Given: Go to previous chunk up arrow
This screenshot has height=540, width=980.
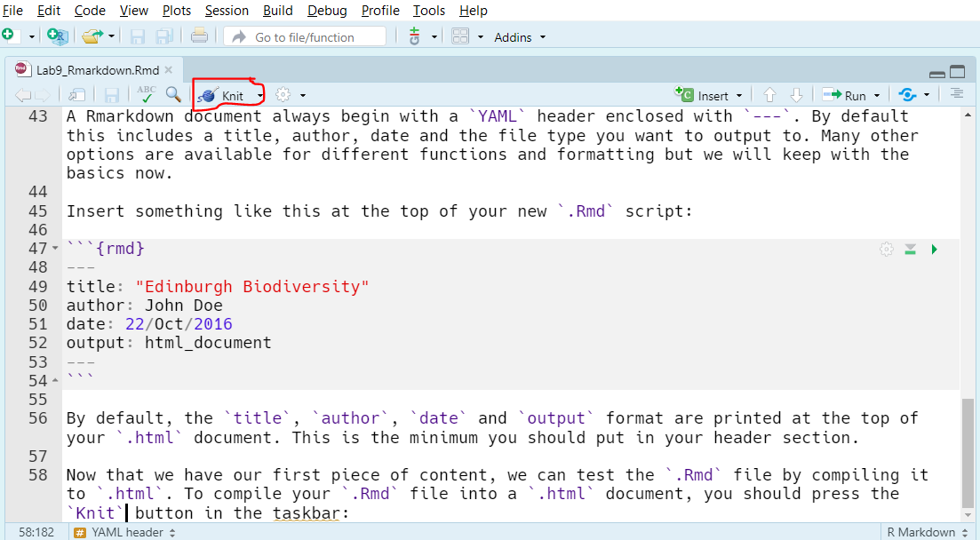Looking at the screenshot, I should (x=769, y=95).
